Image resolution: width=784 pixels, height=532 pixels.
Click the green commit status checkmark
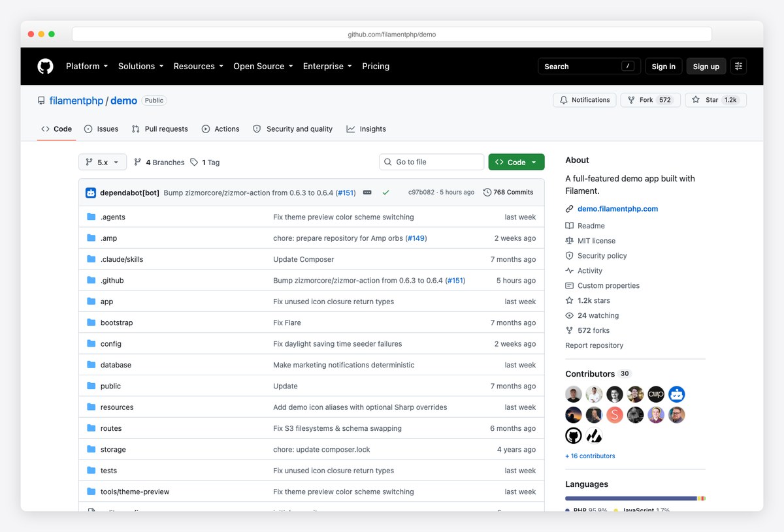click(386, 193)
